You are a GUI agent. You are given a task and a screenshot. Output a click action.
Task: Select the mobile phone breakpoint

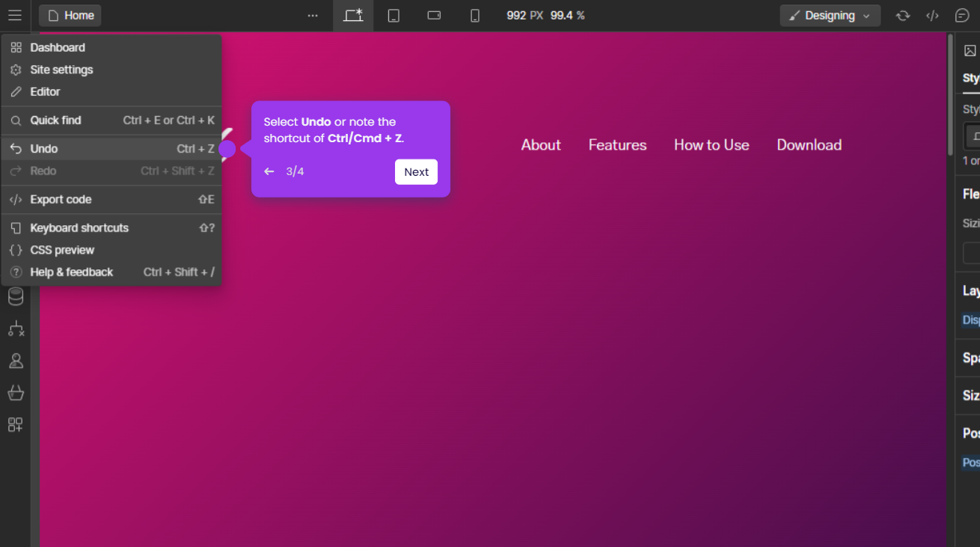pyautogui.click(x=474, y=15)
